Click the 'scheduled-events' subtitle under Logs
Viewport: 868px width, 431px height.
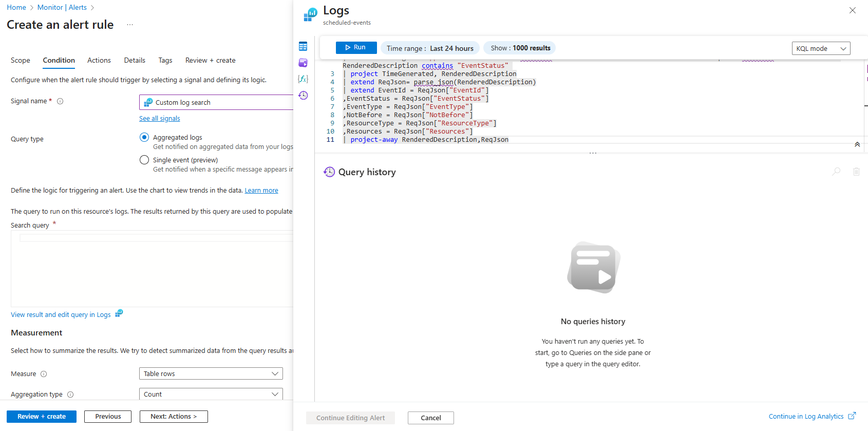tap(347, 23)
